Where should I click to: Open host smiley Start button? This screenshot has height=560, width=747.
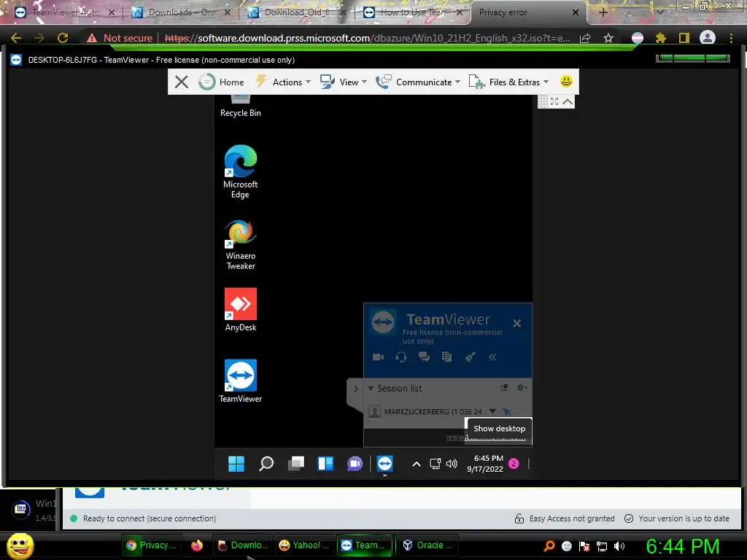point(20,545)
